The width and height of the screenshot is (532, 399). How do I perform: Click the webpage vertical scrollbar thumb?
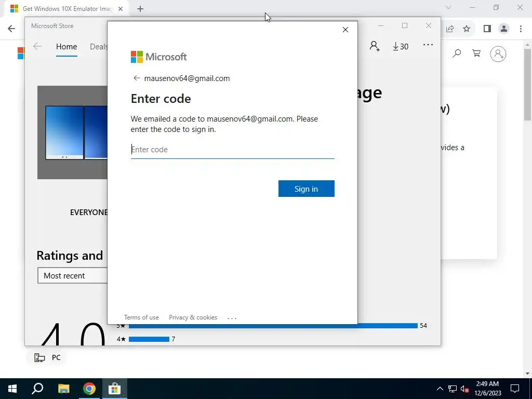point(527,85)
